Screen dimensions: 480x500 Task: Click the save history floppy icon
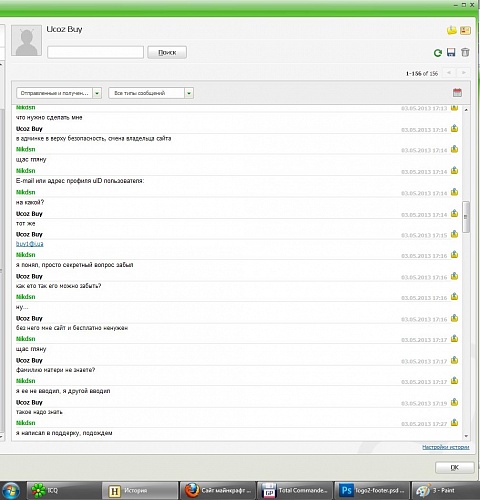pos(451,52)
